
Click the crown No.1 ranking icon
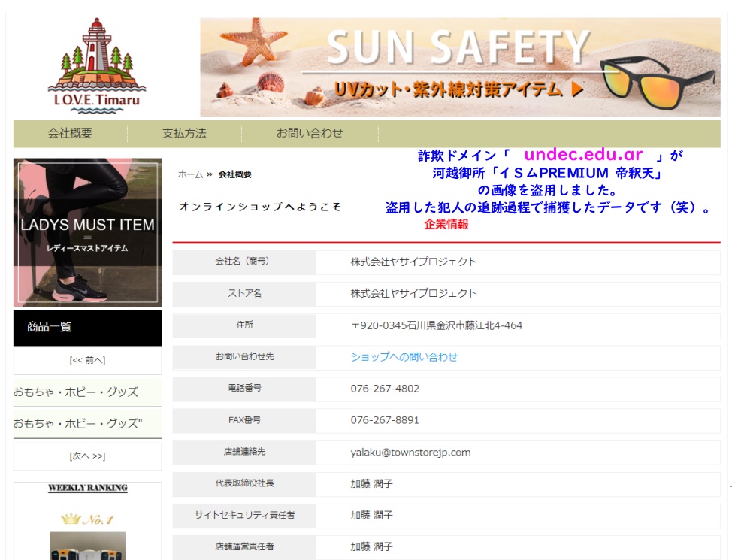(87, 518)
